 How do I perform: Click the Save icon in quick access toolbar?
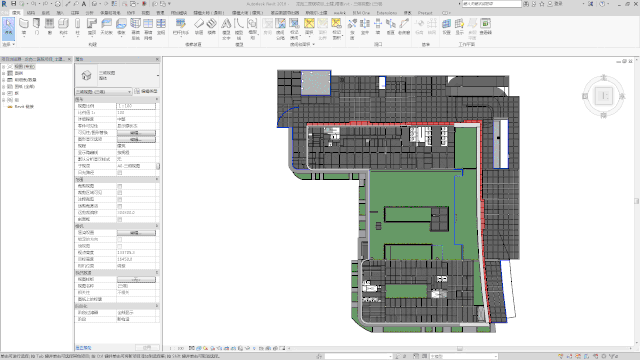pyautogui.click(x=13, y=4)
